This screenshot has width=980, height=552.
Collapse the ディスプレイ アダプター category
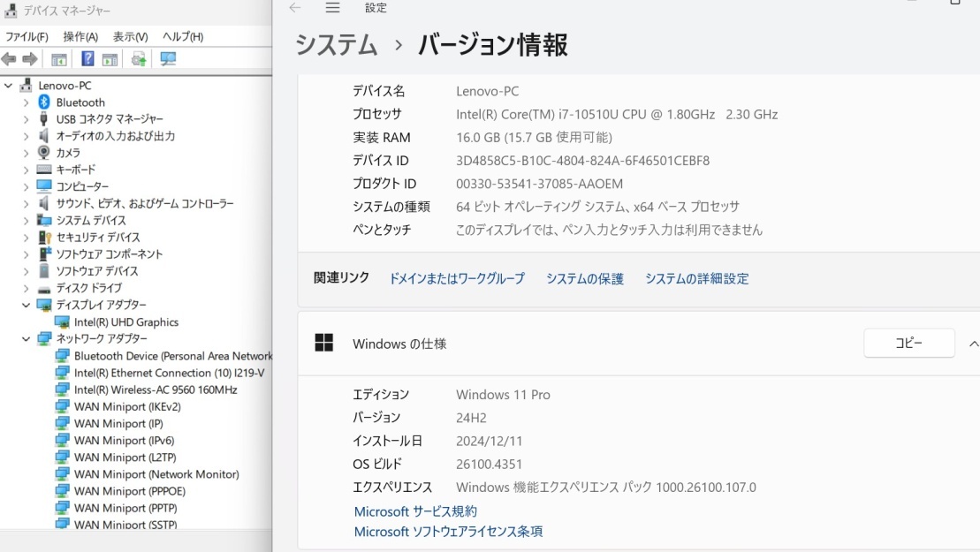coord(26,306)
